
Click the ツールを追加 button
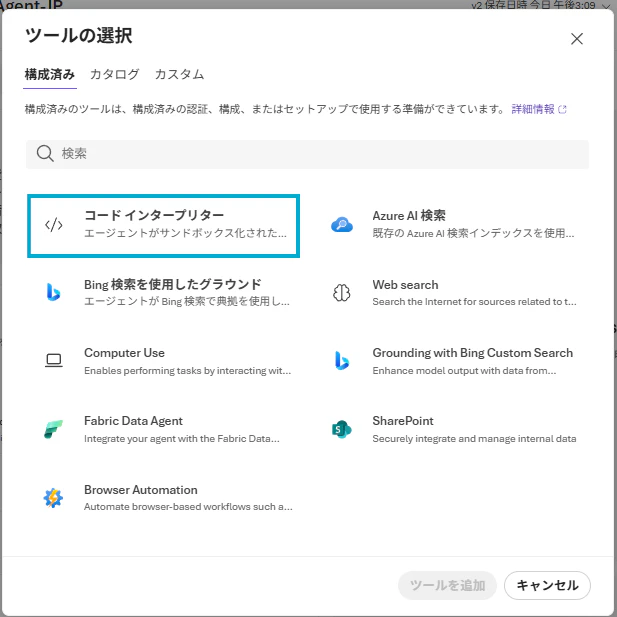click(x=447, y=585)
